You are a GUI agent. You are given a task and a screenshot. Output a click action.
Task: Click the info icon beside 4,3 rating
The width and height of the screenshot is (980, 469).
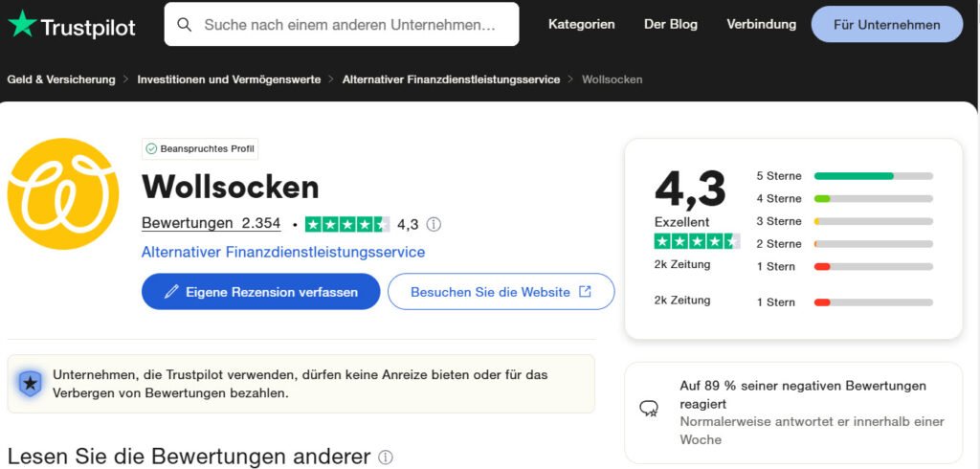(434, 224)
